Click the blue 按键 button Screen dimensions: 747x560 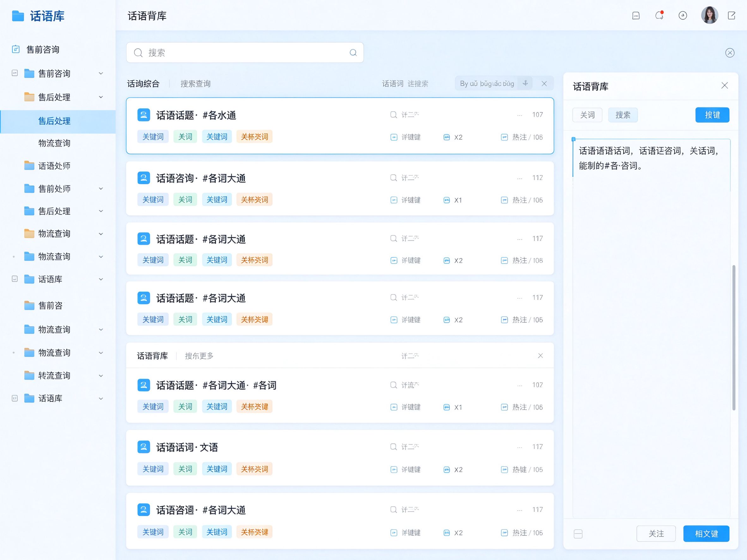712,115
